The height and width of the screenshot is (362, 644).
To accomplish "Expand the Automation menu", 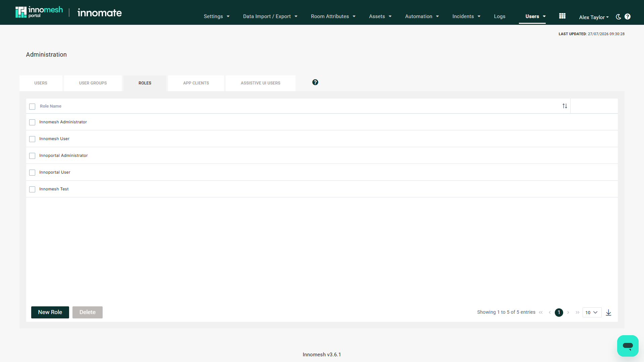I will coord(422,16).
